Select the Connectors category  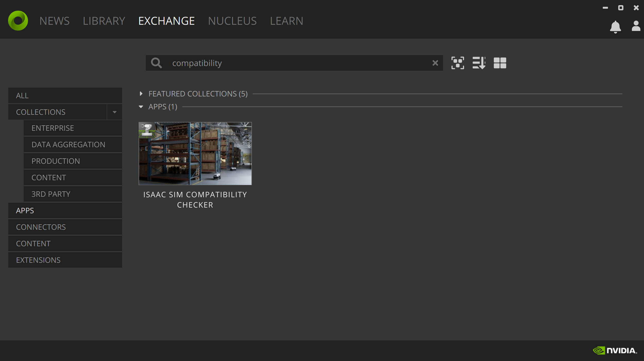tap(65, 227)
